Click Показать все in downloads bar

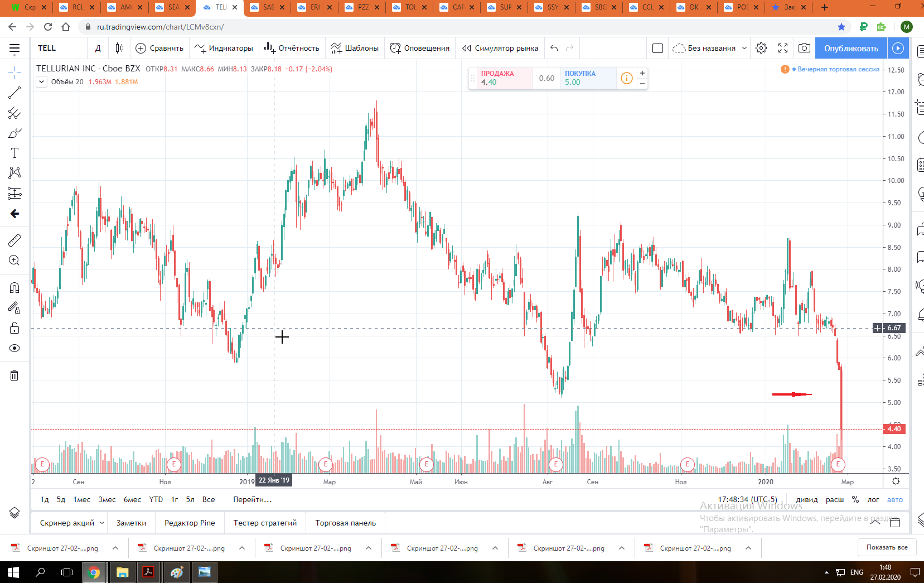tap(887, 547)
